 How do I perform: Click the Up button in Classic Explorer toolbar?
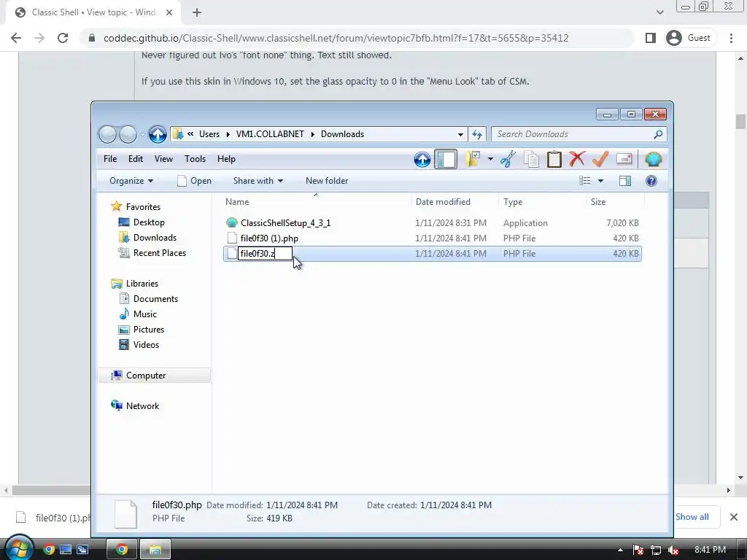422,159
